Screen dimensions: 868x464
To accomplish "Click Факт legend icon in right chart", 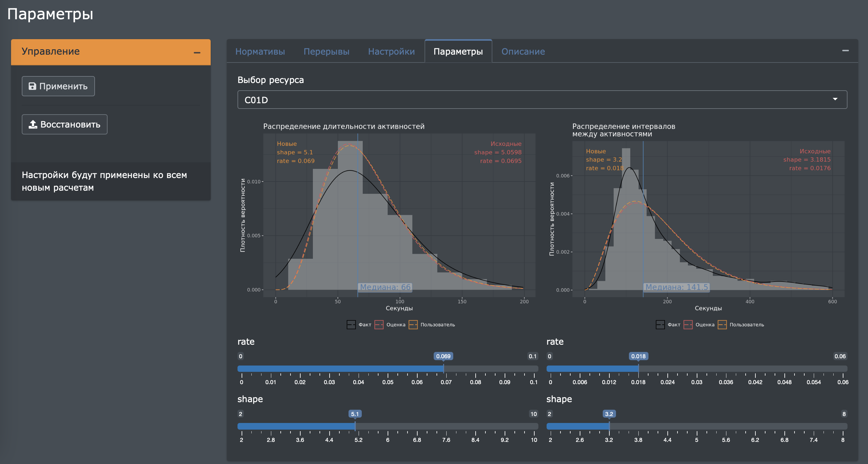I will click(x=660, y=325).
